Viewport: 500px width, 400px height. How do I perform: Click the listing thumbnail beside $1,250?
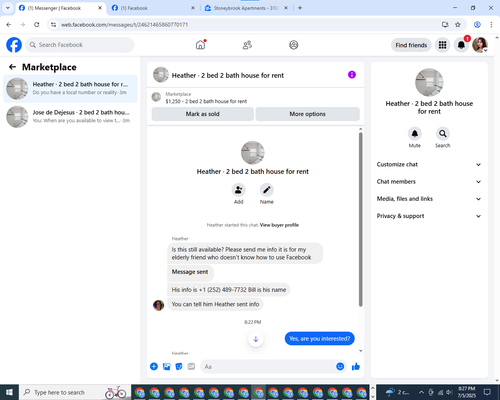156,97
